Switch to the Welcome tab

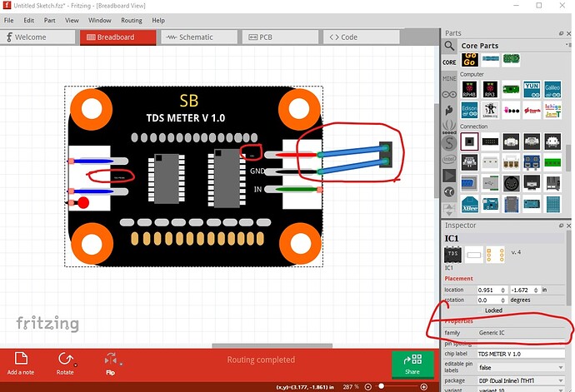coord(37,37)
